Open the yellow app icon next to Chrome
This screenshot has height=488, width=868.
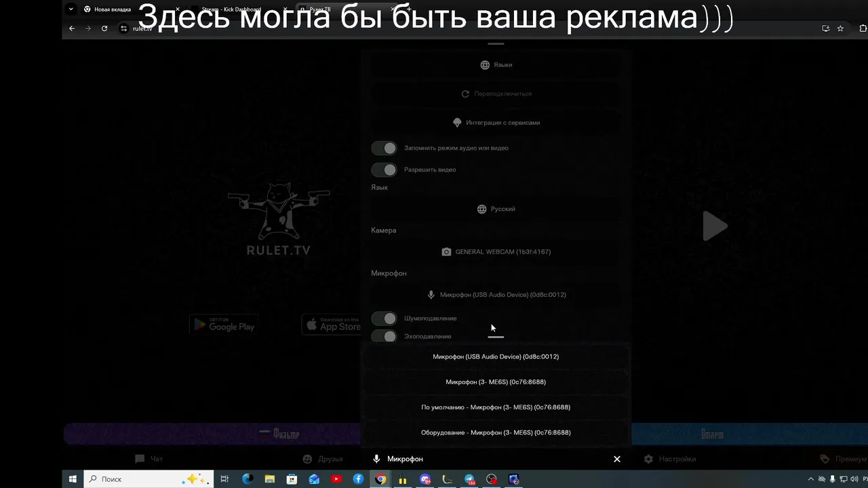403,479
